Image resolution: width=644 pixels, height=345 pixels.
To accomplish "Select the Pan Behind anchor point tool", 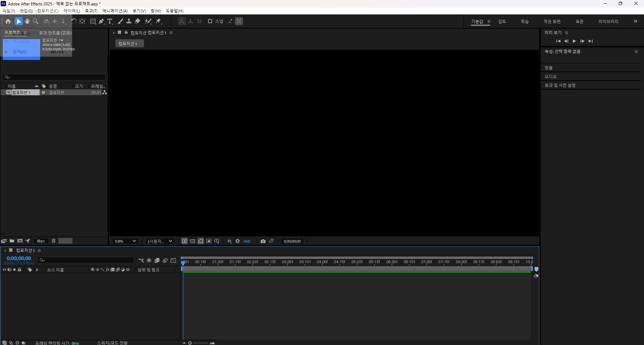I will pos(82,21).
